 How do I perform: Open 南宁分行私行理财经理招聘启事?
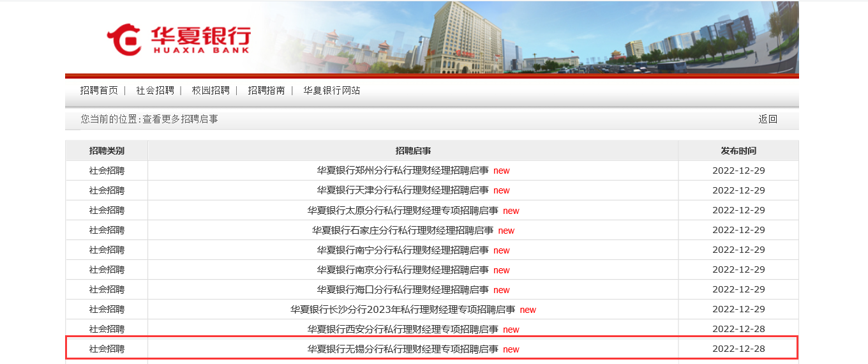point(403,250)
